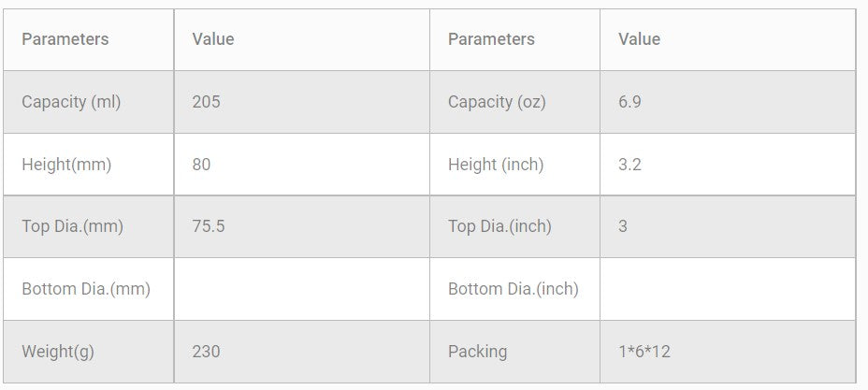Click the 80 height value
Viewport: 868px width, 390px height.
[x=201, y=165]
